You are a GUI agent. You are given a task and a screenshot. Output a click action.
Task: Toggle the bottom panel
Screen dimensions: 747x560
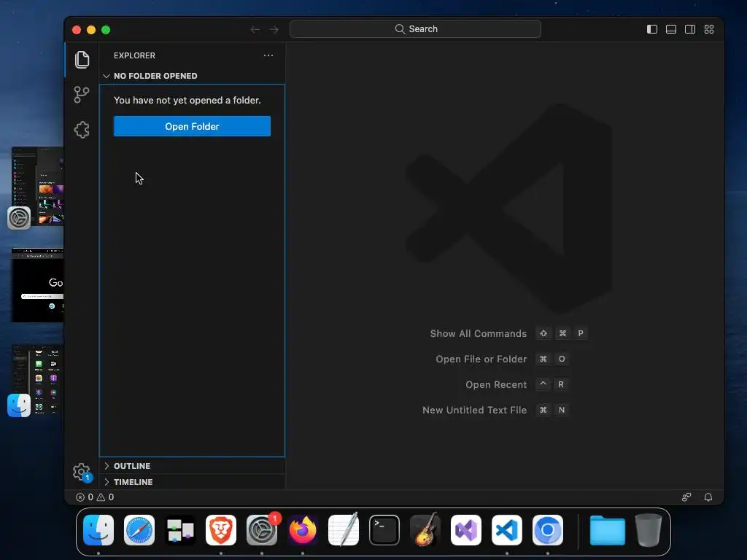click(671, 29)
